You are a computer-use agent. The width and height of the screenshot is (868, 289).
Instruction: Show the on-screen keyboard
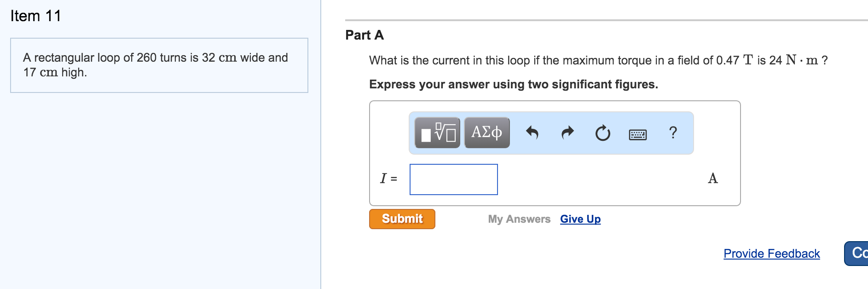pos(639,134)
